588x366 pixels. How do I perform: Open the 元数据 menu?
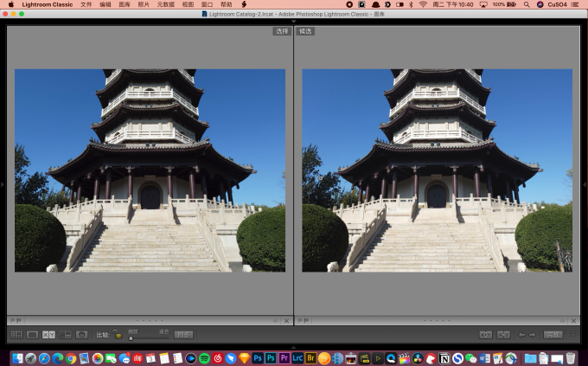point(166,4)
